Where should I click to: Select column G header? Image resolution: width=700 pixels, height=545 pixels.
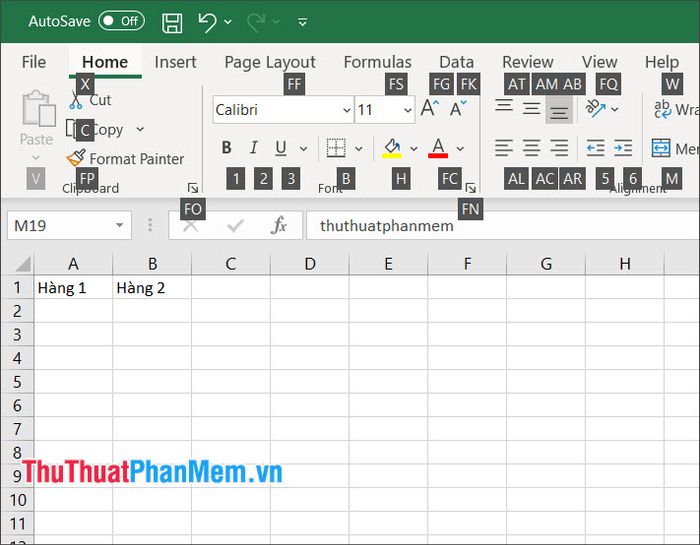tap(546, 264)
